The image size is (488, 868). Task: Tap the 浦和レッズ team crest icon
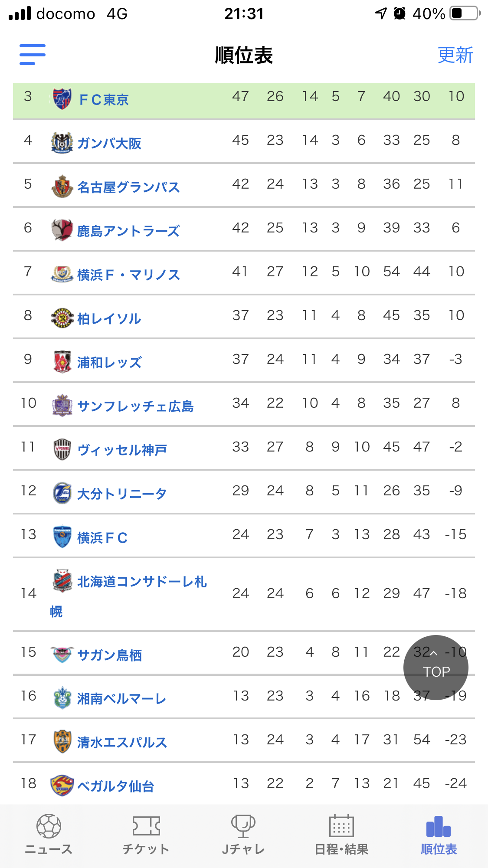(x=62, y=361)
